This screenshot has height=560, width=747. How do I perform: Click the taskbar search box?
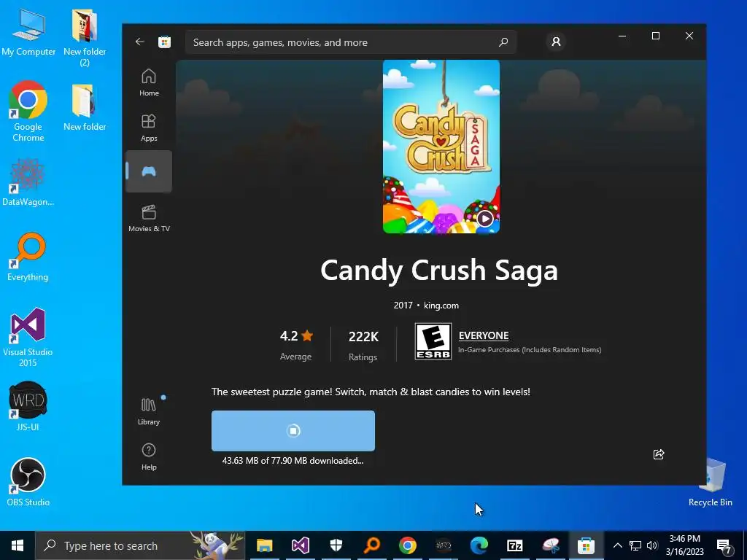tap(141, 545)
